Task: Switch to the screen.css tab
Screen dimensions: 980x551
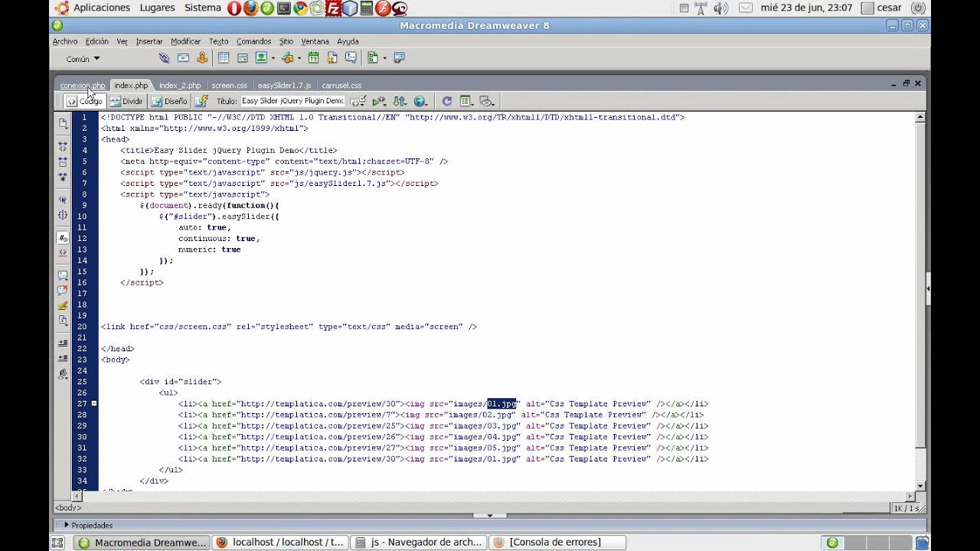Action: point(230,86)
